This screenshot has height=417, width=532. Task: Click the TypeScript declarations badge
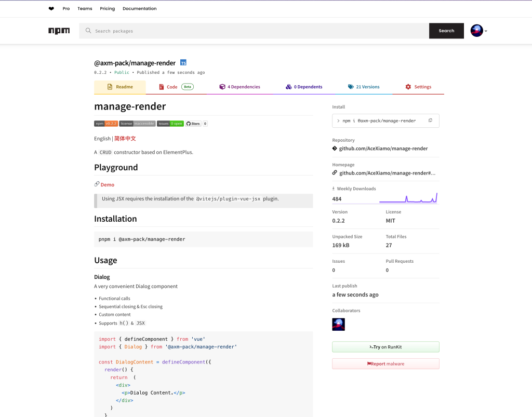183,63
